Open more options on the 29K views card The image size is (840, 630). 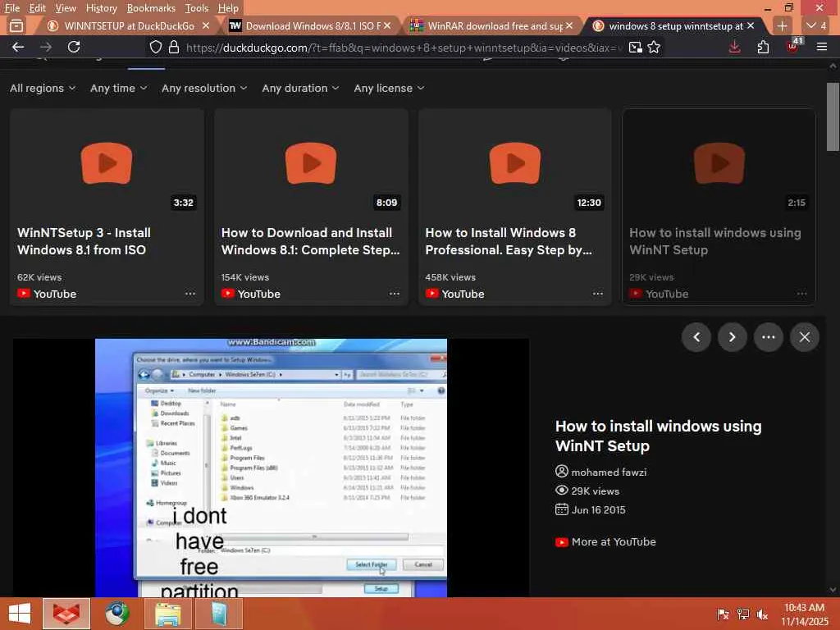[802, 294]
